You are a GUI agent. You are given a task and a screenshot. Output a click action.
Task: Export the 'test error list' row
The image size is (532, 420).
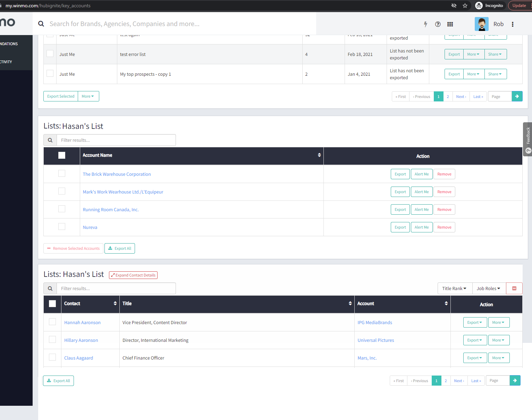[454, 54]
